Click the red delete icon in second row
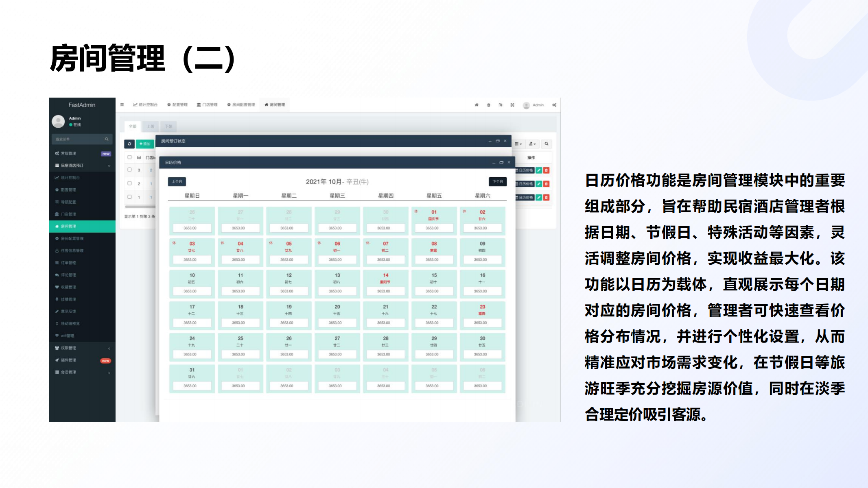 (x=547, y=184)
